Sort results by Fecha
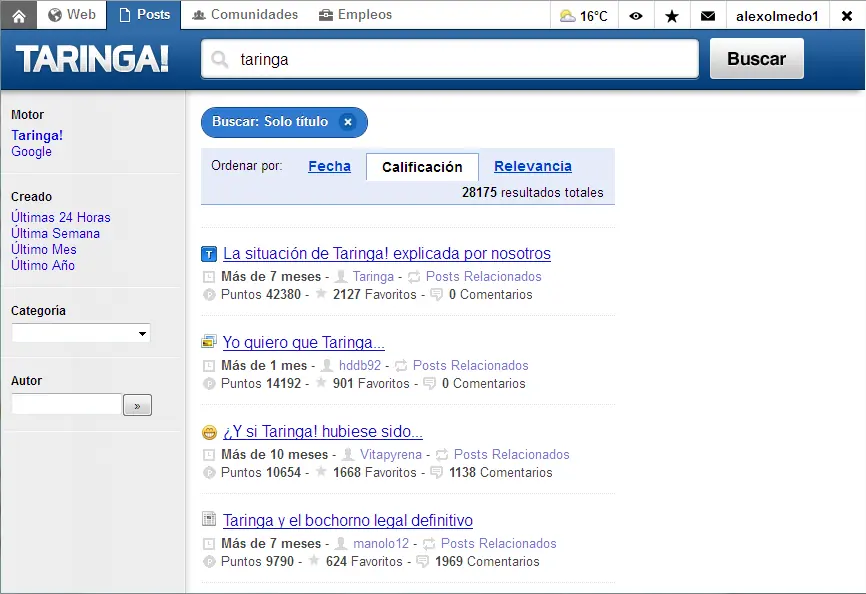Viewport: 866px width, 594px height. (329, 166)
